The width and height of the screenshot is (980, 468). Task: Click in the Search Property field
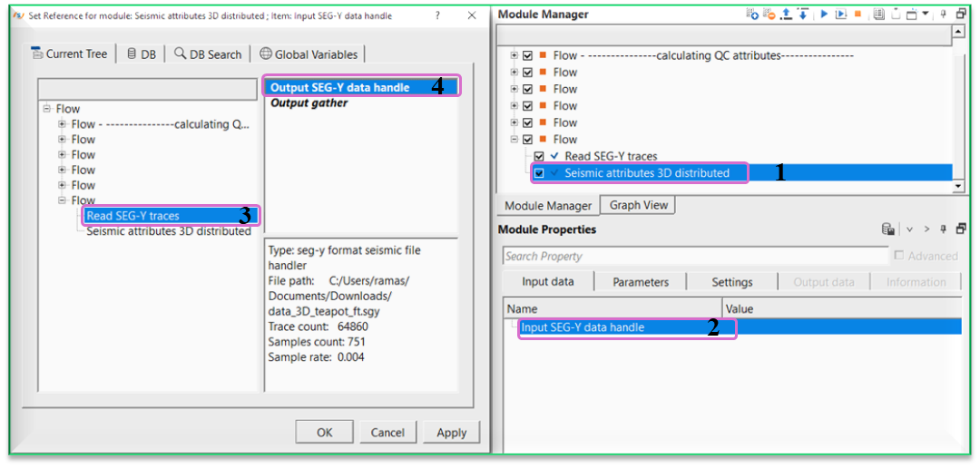point(695,256)
